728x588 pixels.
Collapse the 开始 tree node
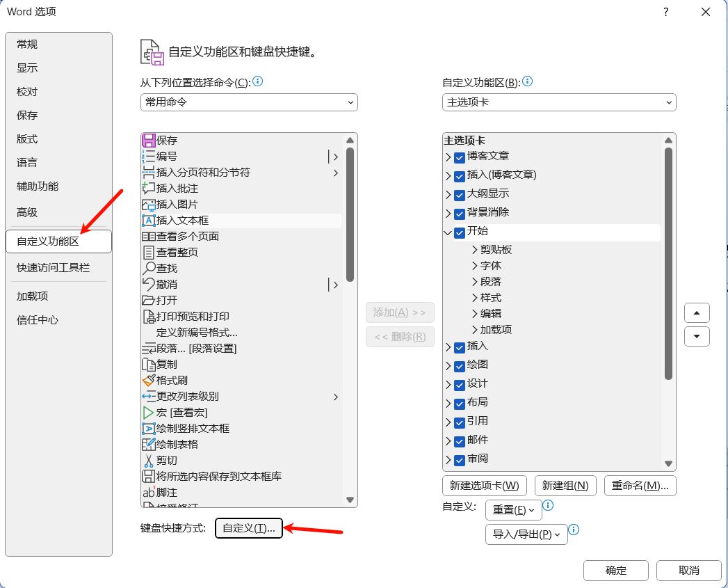(x=448, y=232)
